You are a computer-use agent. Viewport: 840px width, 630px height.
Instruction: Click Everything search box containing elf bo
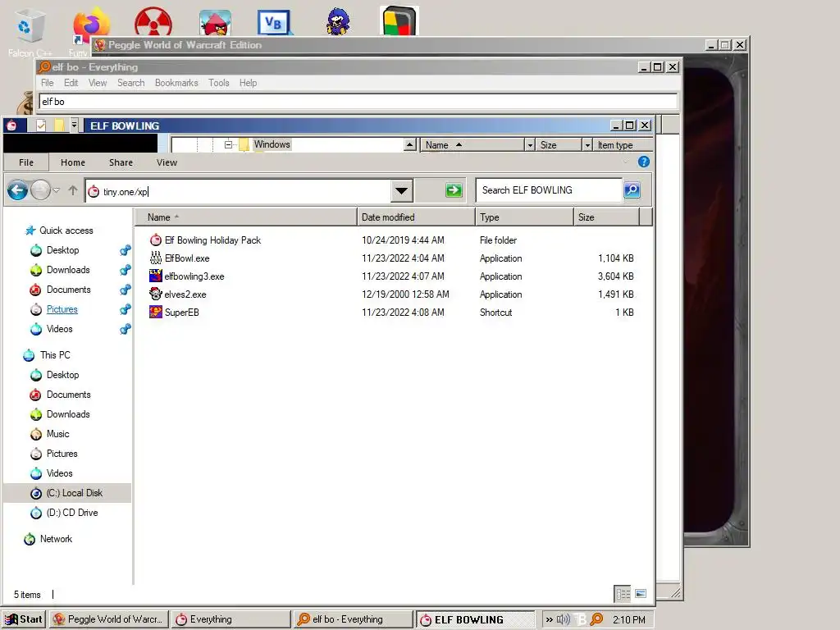point(358,101)
